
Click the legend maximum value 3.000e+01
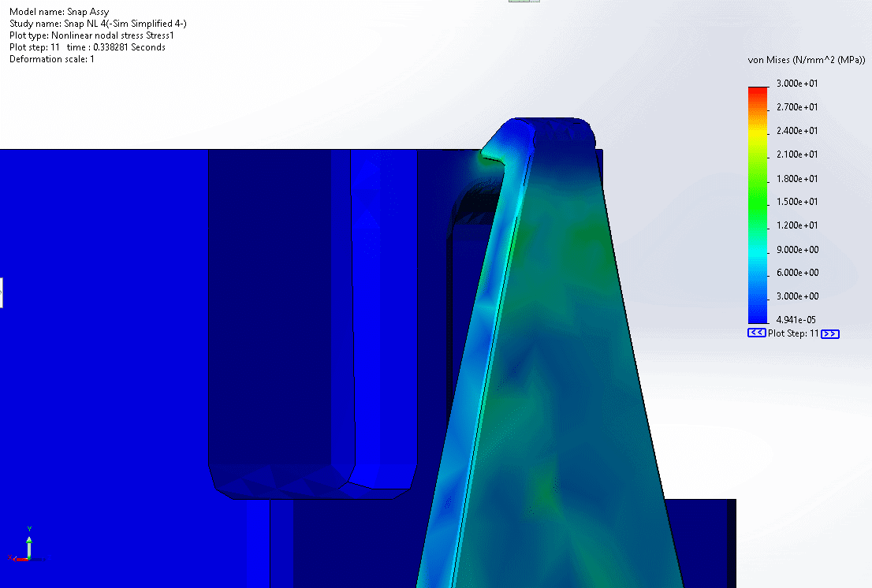[797, 84]
